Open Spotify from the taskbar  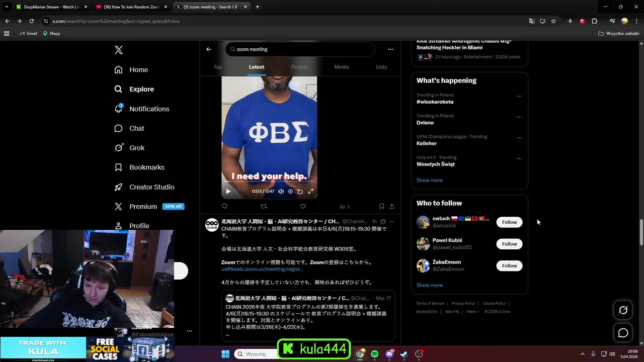pos(374,354)
